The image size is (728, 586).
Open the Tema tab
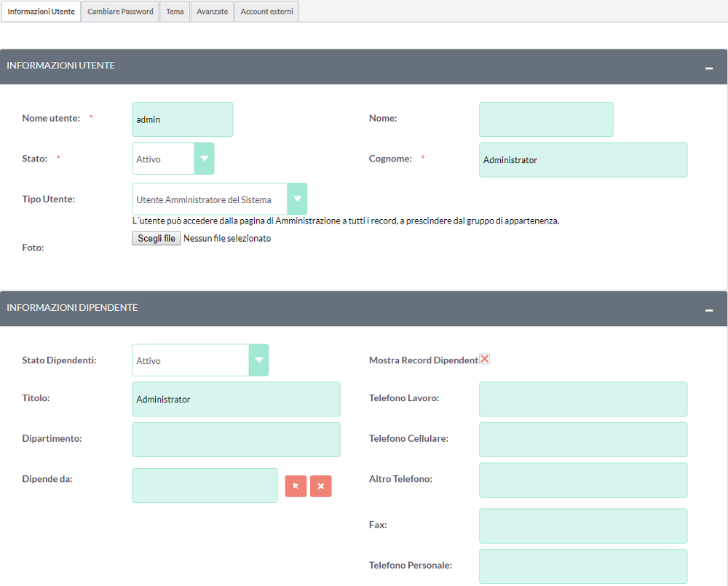coord(175,12)
